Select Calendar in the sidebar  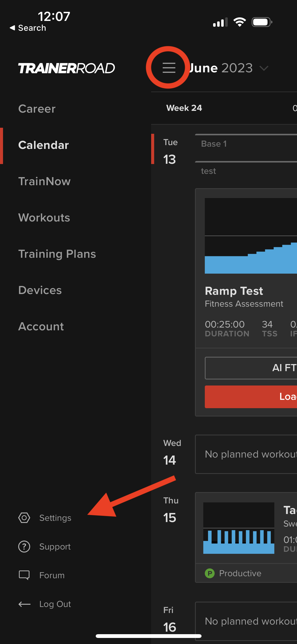tap(43, 145)
